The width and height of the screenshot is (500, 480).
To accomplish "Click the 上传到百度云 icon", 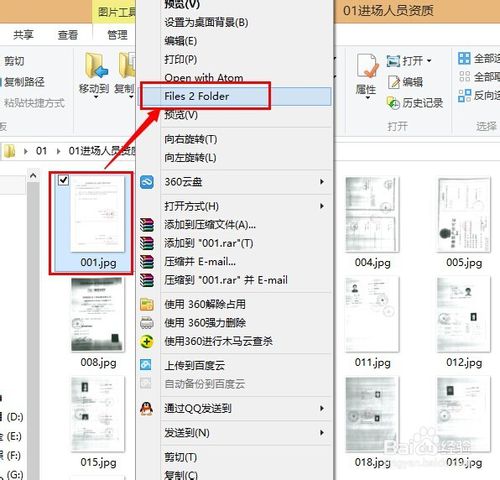I will [x=146, y=365].
